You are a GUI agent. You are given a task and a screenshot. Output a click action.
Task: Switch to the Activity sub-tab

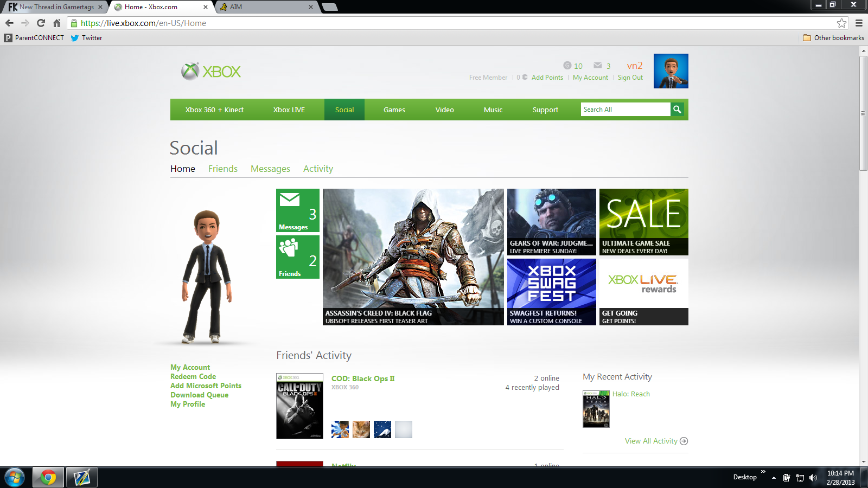318,169
